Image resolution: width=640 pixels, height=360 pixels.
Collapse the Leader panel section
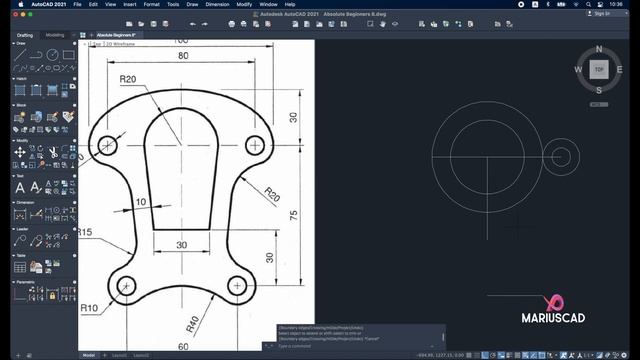(13, 229)
